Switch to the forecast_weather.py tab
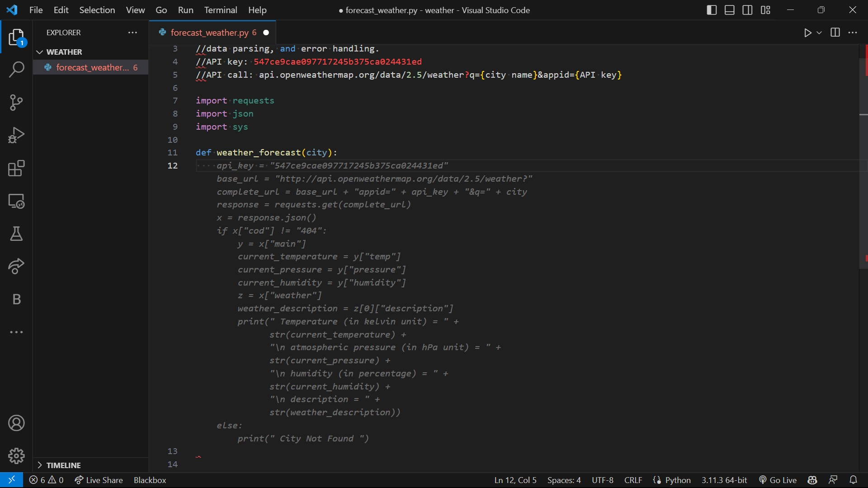 211,33
